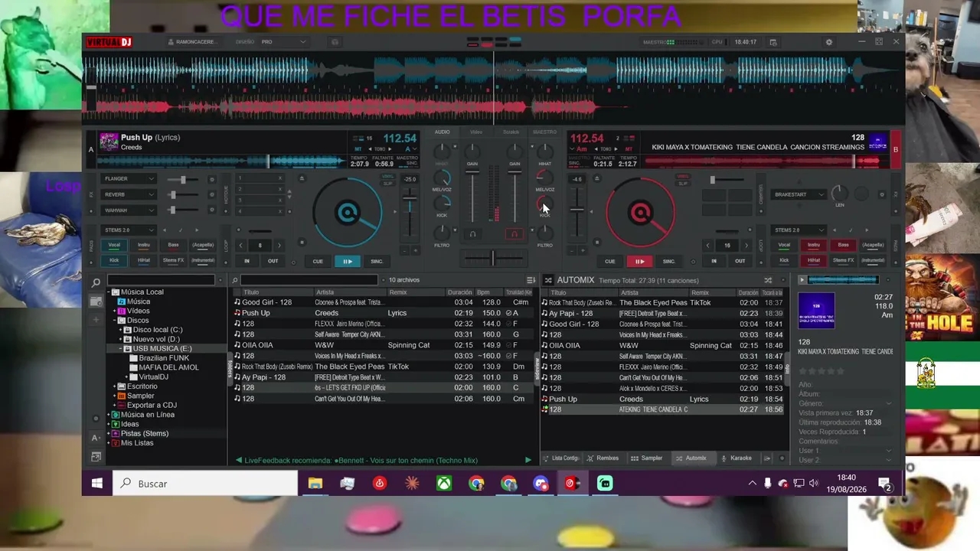The width and height of the screenshot is (980, 551).
Task: Open Wahwah effect settings gear on deck A
Action: (212, 210)
